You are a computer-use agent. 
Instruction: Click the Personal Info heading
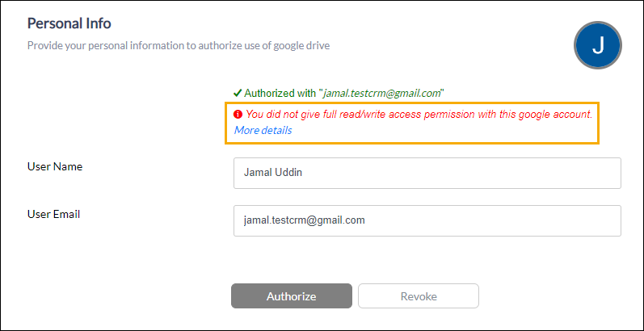pos(69,23)
